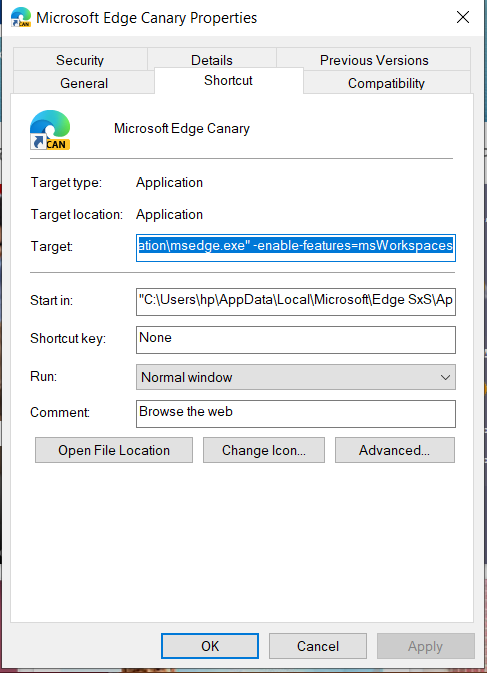Close the Properties window

click(463, 17)
